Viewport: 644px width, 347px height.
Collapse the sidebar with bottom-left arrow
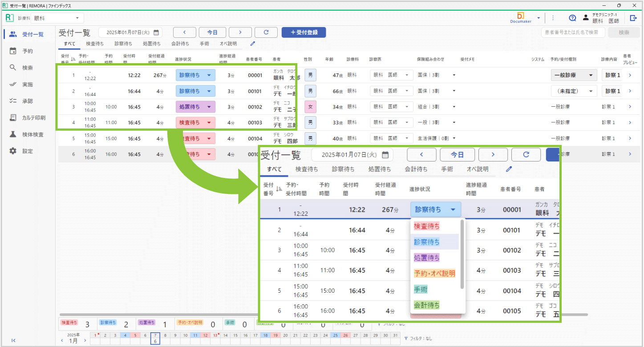tap(13, 340)
